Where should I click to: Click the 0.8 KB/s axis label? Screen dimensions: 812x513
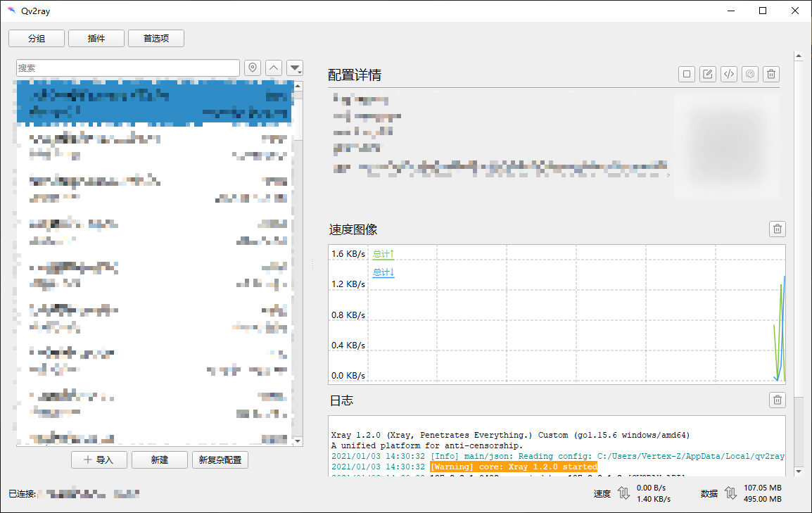pos(348,315)
